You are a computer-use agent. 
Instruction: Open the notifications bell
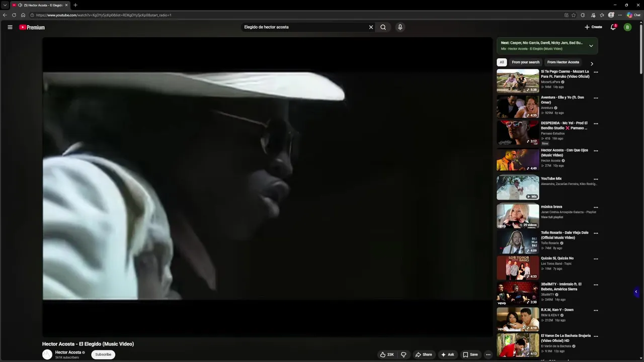(613, 27)
